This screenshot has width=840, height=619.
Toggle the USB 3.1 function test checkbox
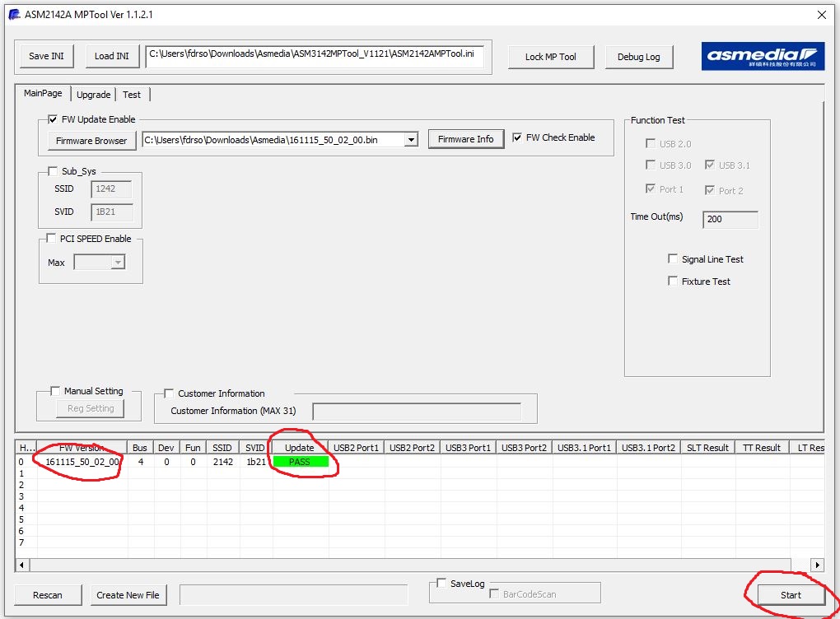click(710, 165)
